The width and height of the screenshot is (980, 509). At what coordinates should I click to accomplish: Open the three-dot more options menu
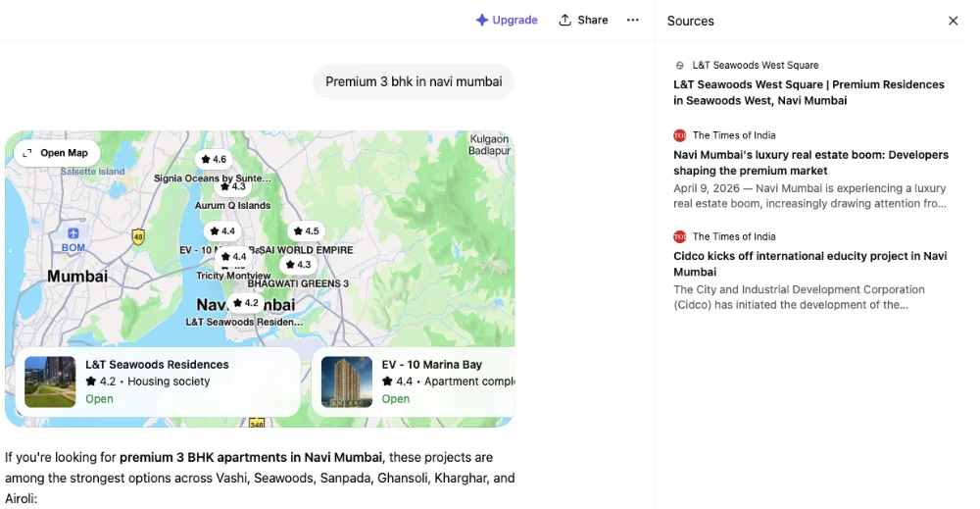[632, 20]
